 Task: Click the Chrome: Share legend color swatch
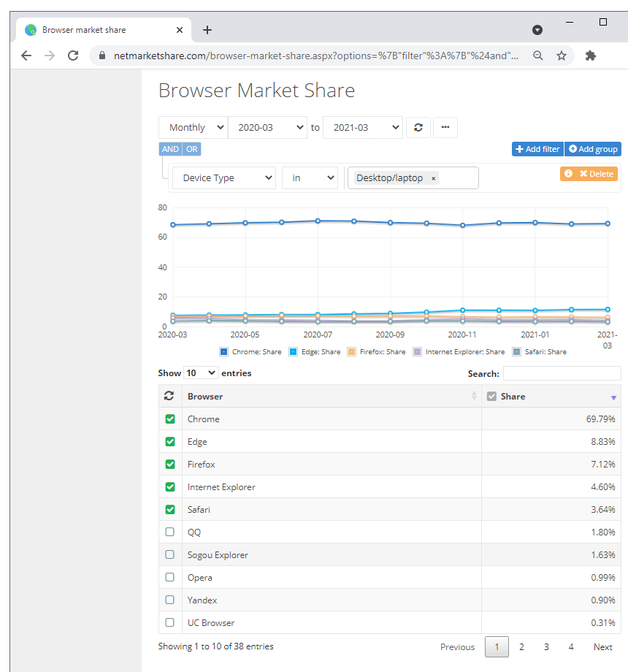(223, 351)
